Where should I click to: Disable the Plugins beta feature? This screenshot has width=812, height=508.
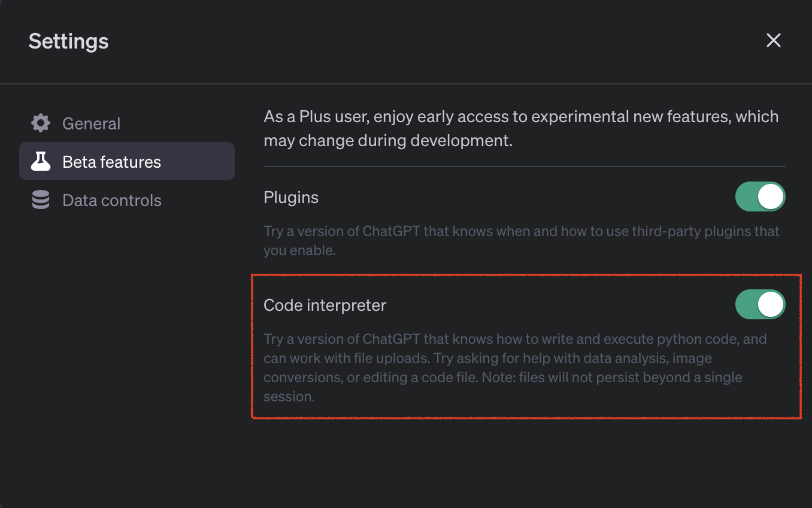[761, 196]
